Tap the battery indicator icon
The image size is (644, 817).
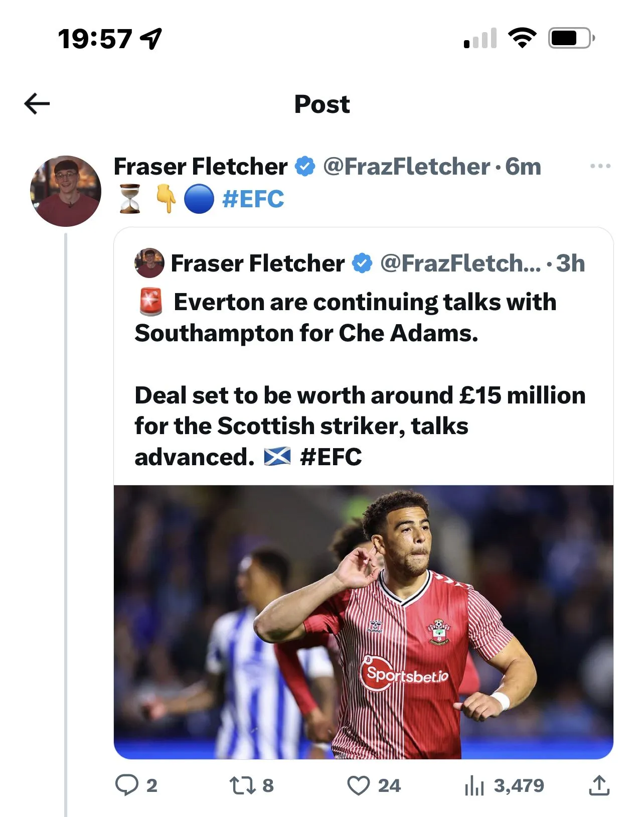(571, 38)
